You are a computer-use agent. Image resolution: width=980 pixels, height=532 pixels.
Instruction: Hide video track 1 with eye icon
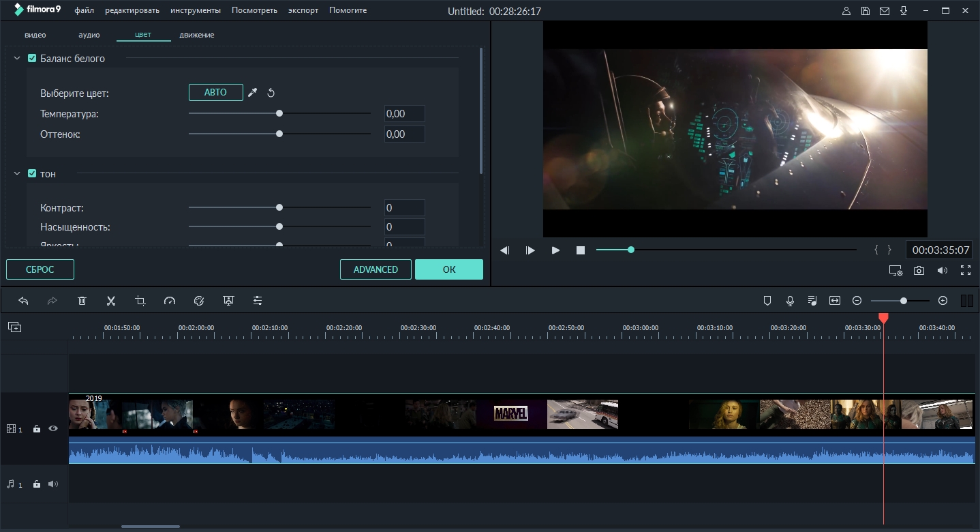[53, 429]
